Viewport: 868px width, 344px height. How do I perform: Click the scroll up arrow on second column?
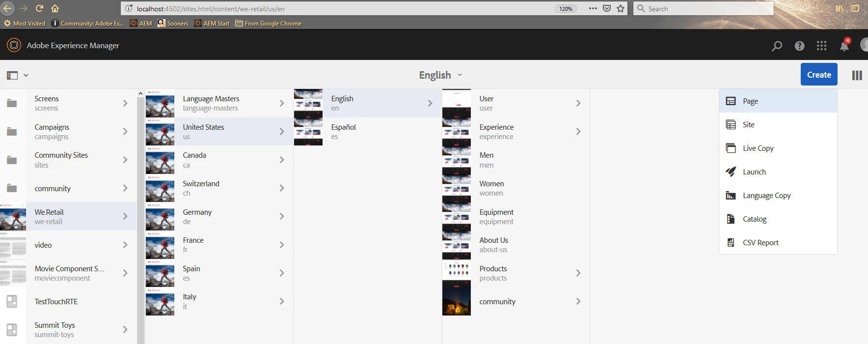point(141,93)
